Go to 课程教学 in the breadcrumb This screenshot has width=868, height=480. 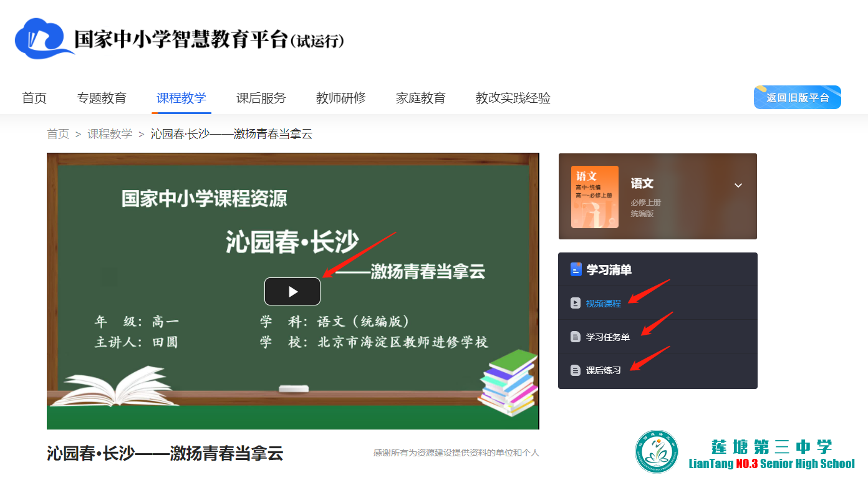point(110,134)
